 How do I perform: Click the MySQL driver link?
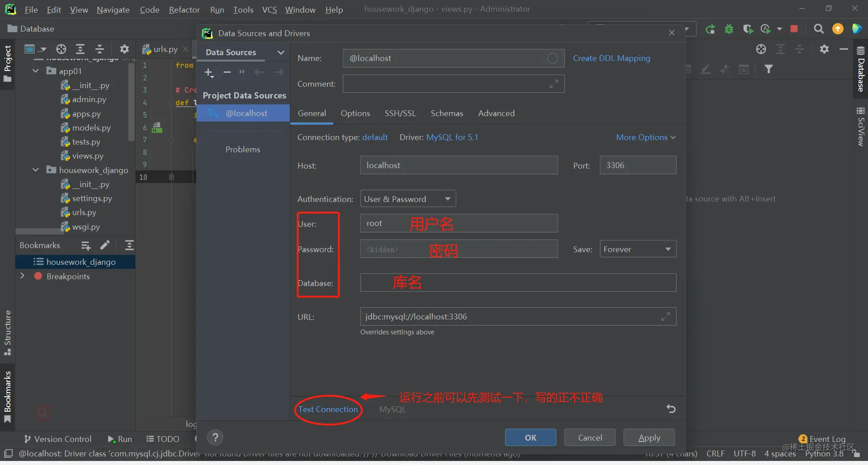[x=452, y=137]
